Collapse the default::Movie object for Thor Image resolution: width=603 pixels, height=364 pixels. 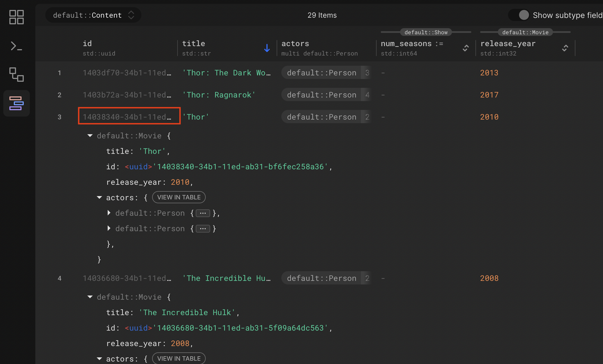90,136
